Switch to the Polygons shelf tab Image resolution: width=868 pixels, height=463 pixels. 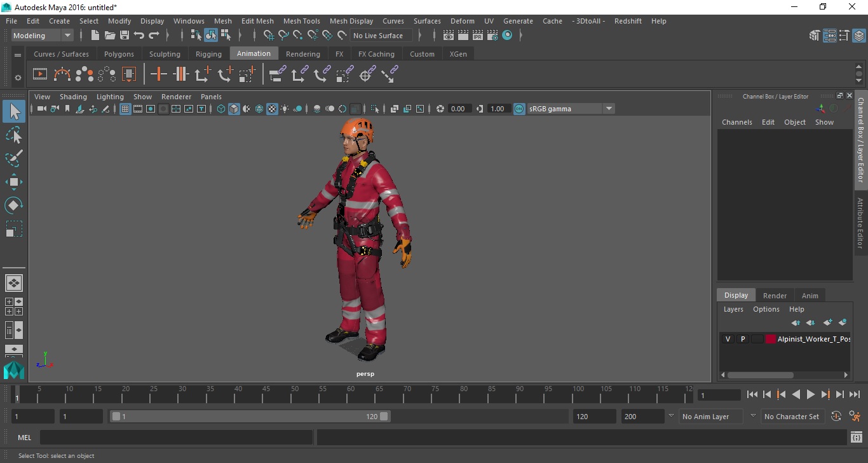(119, 54)
